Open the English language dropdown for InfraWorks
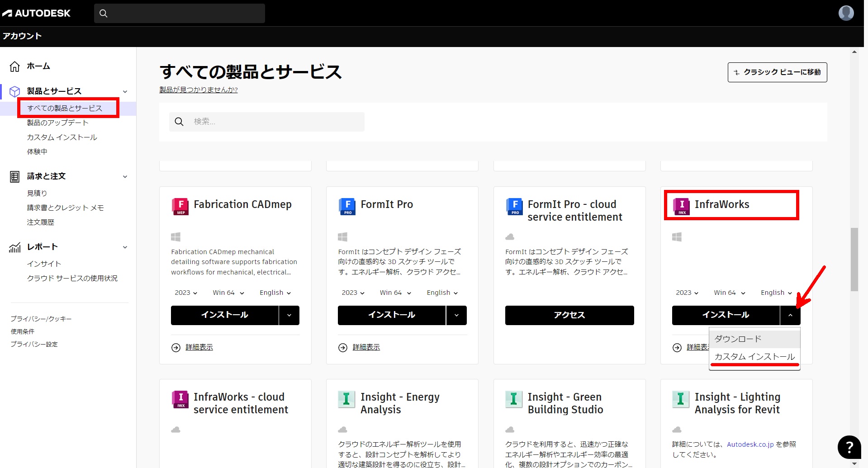This screenshot has width=868, height=468. (777, 293)
